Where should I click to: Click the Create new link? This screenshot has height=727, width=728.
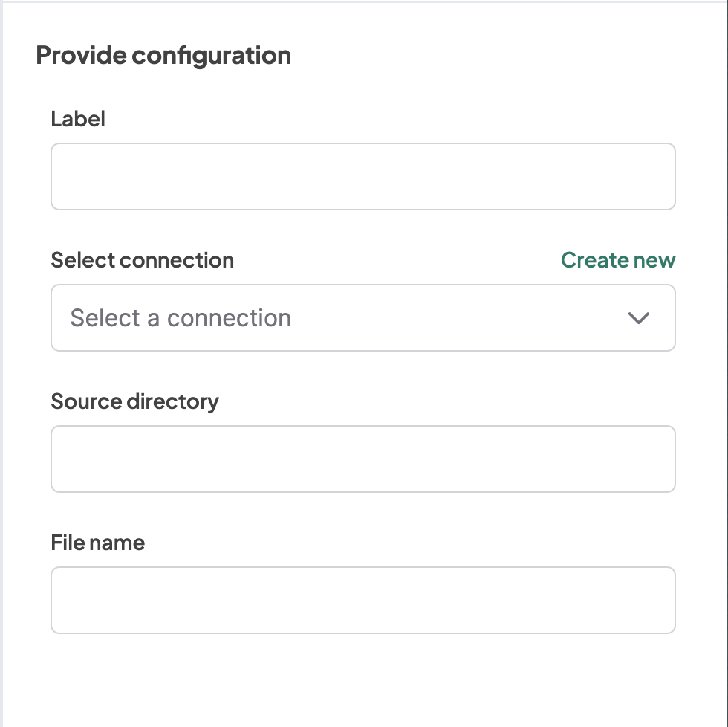[617, 260]
